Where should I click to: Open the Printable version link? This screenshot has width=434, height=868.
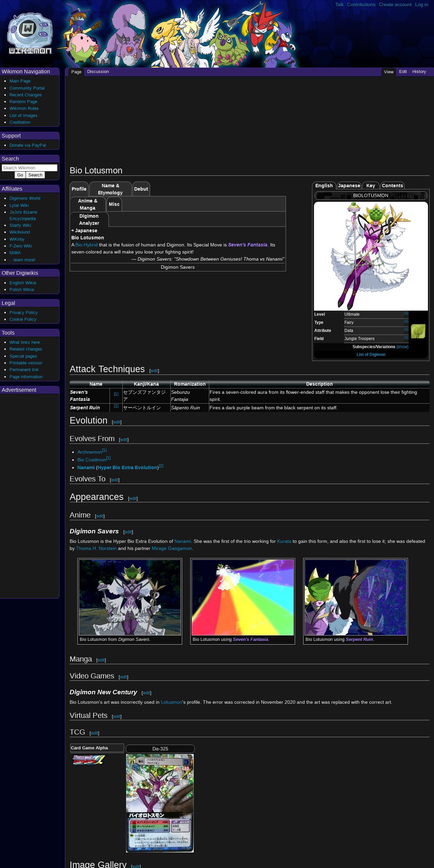[x=26, y=363]
